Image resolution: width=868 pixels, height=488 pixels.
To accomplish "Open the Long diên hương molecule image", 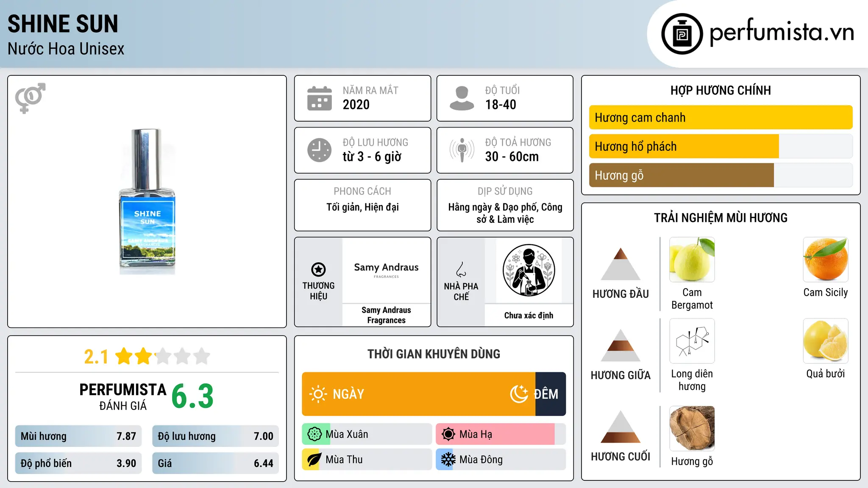I will [692, 341].
